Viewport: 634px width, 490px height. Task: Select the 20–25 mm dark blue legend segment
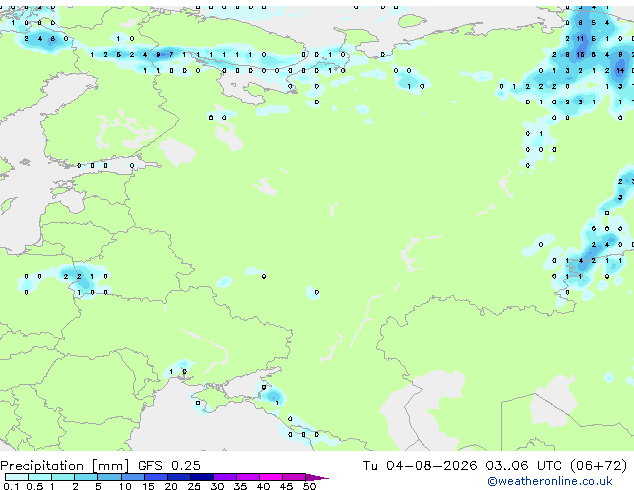pos(179,477)
